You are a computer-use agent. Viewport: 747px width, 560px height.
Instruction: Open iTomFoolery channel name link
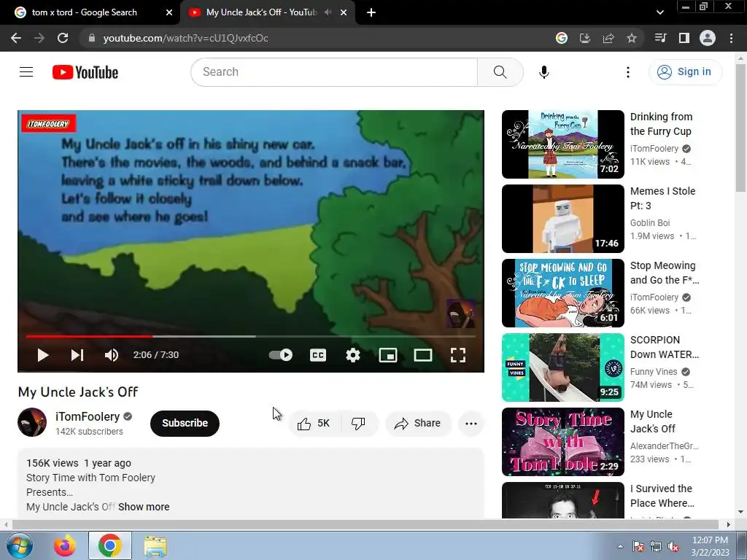[x=88, y=416]
